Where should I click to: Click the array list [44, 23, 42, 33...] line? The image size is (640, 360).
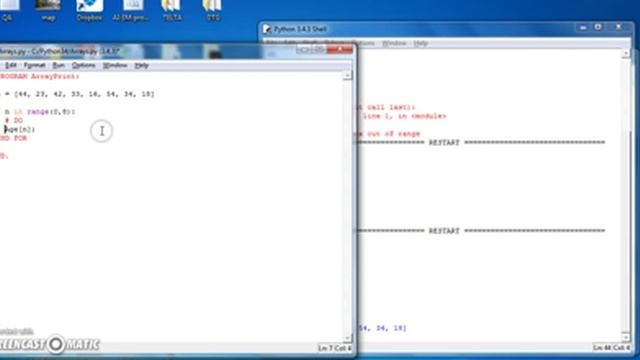(78, 94)
